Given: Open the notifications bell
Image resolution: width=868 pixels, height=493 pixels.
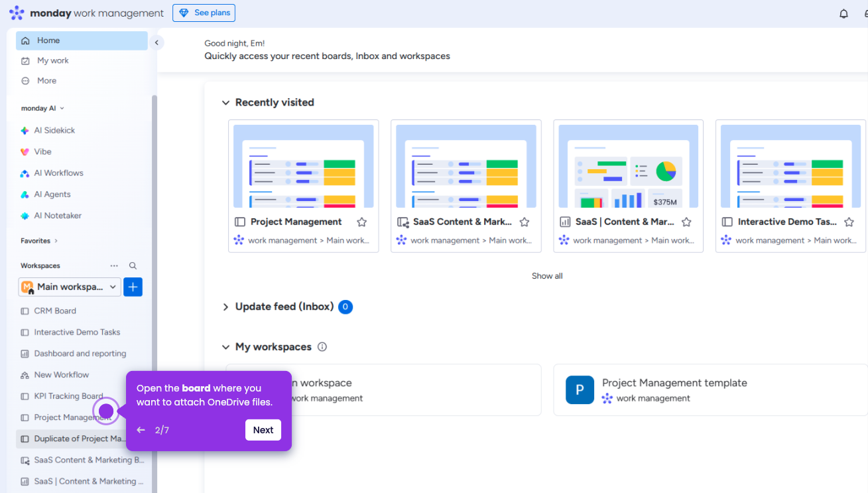Looking at the screenshot, I should pyautogui.click(x=843, y=13).
